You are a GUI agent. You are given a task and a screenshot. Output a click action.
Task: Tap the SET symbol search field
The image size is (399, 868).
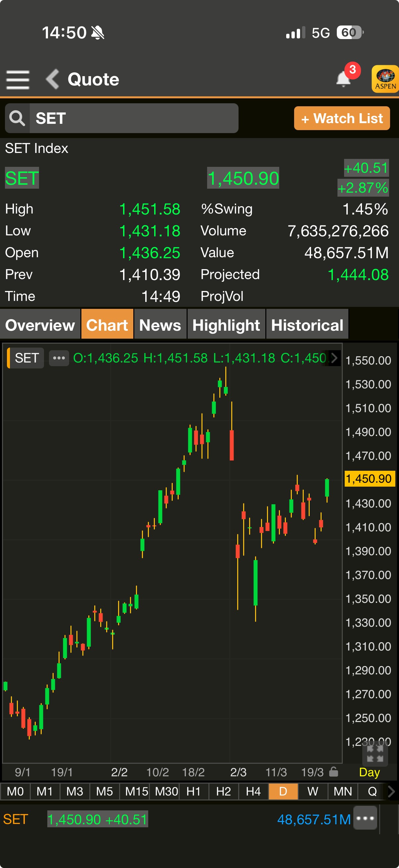click(133, 118)
